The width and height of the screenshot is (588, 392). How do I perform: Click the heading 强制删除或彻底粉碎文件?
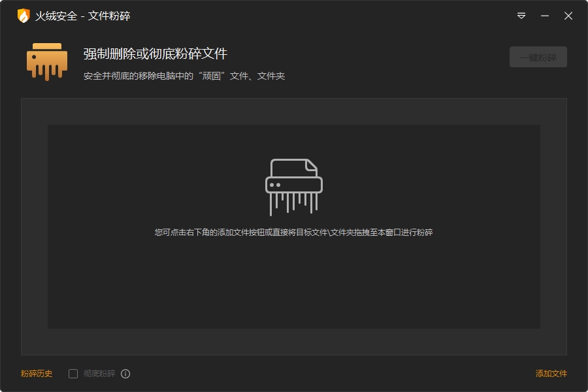(155, 54)
